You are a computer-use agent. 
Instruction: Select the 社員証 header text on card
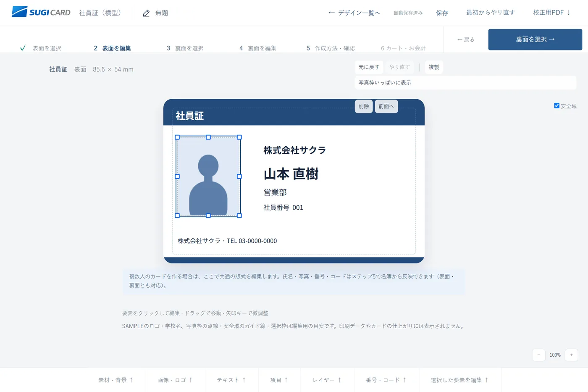click(189, 116)
